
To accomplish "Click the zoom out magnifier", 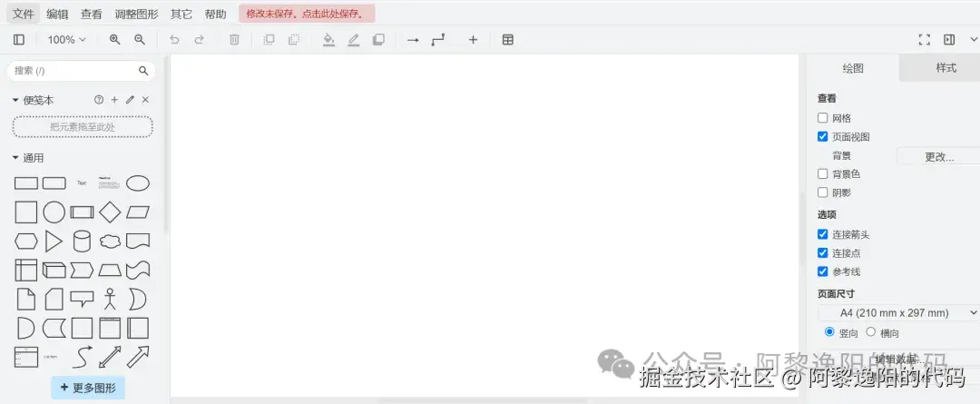I will (140, 39).
